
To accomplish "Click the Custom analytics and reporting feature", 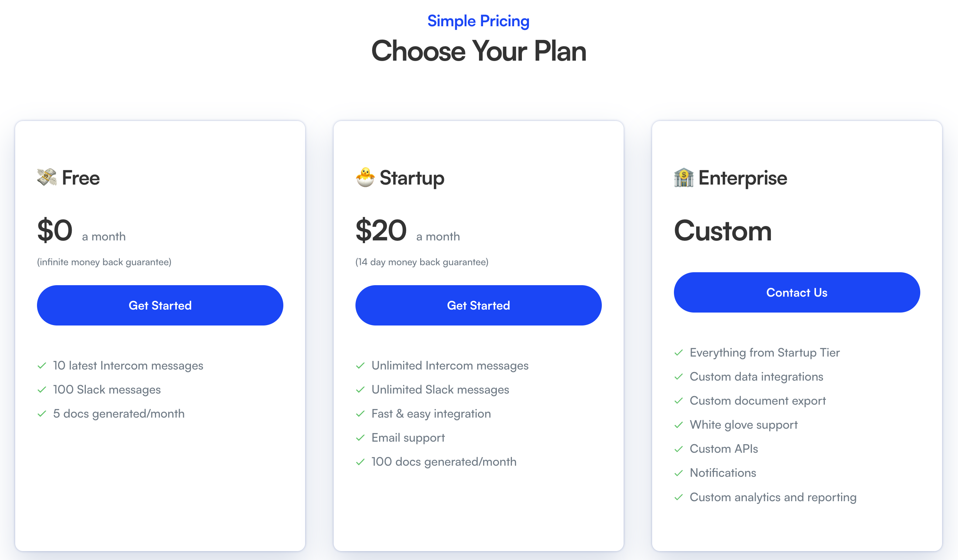I will [773, 497].
